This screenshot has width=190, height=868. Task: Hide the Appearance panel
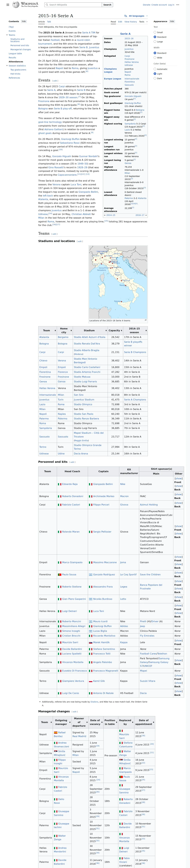172,21
